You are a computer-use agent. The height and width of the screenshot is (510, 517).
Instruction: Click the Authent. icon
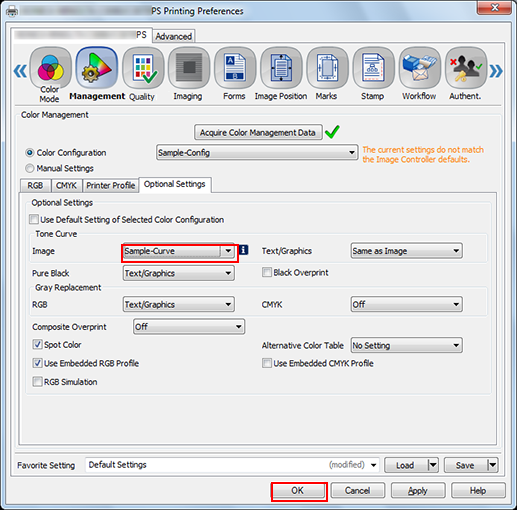466,69
